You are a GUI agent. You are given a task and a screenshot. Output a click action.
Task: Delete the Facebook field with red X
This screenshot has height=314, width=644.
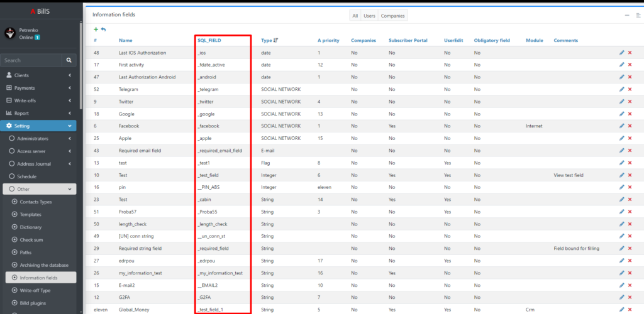coord(630,126)
